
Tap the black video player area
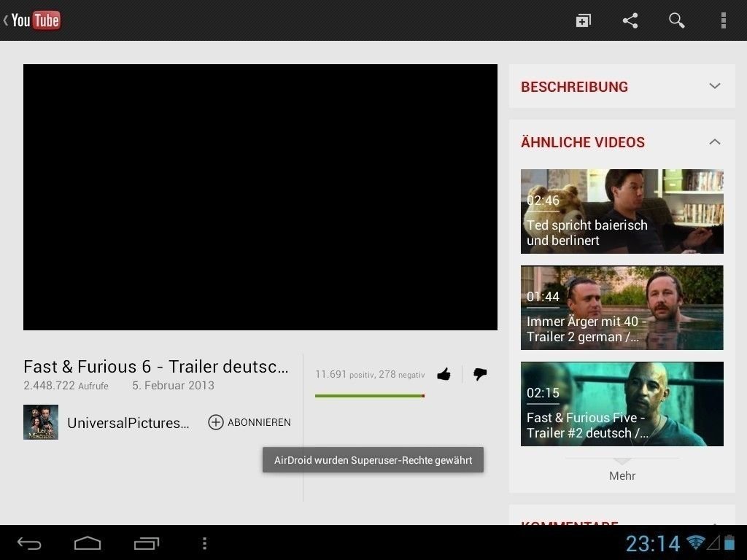(260, 197)
